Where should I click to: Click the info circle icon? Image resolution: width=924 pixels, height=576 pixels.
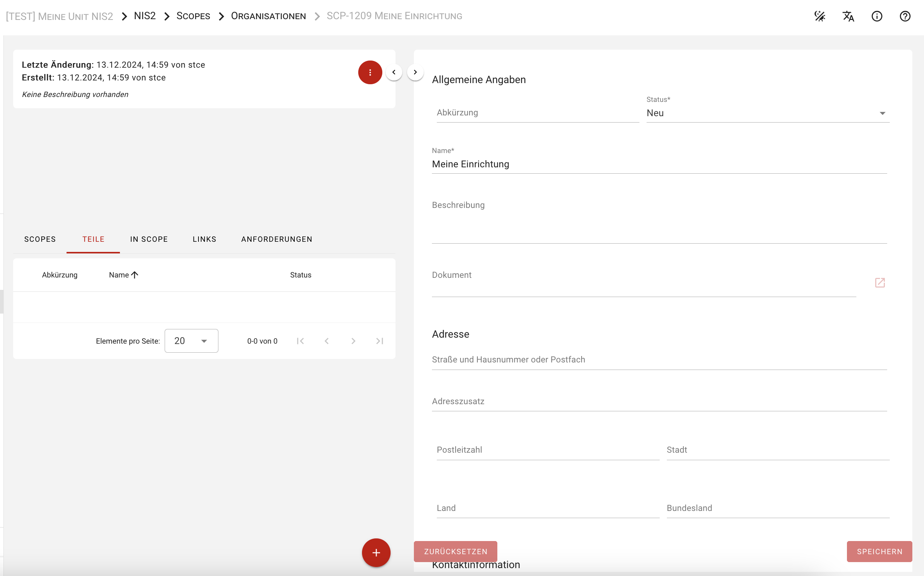(877, 16)
